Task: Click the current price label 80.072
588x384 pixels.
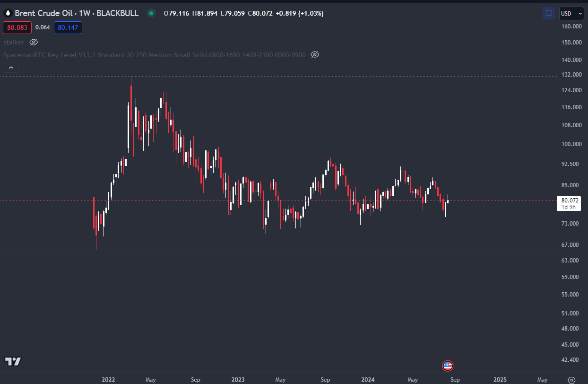Action: pos(569,200)
